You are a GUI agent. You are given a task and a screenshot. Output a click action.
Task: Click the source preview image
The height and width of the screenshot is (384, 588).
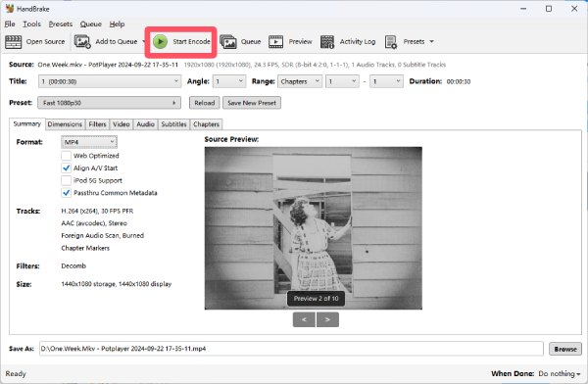pyautogui.click(x=314, y=228)
